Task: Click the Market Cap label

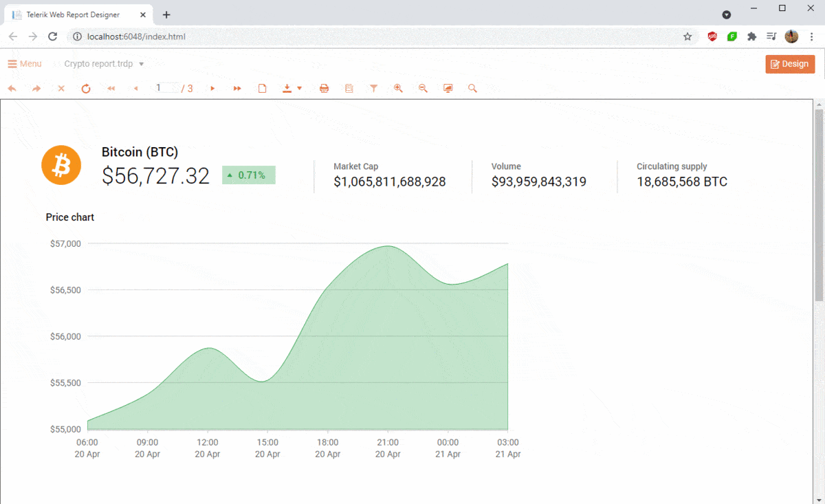Action: click(356, 166)
